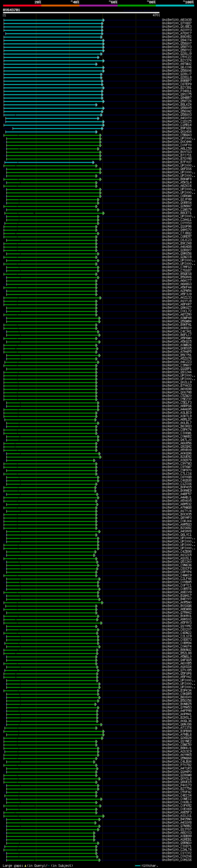Click the text UniRef100_C1YIV2
The width and height of the screenshot is (197, 868).
pos(177,853)
